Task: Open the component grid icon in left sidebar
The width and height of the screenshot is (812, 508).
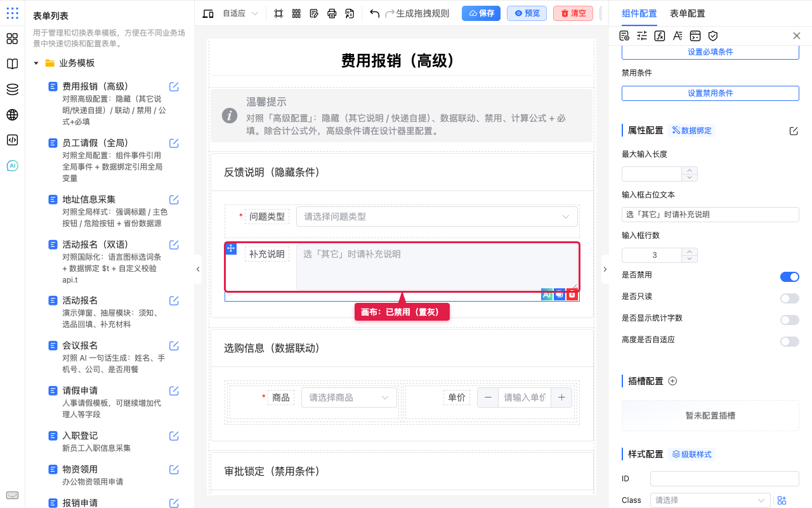Action: pos(12,39)
